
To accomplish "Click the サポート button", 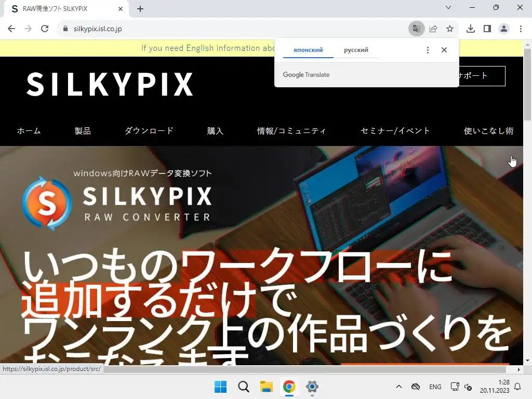I will [x=482, y=76].
